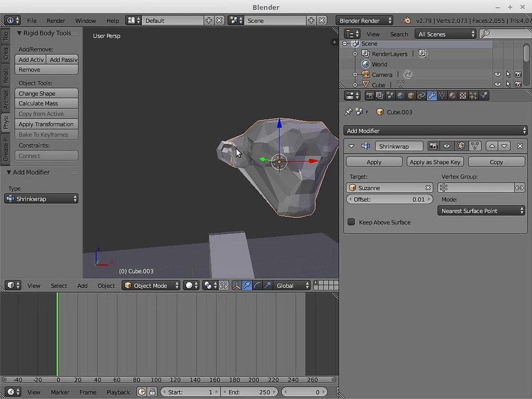Delete the current Scene with X
This screenshot has height=399, width=532.
[321, 21]
